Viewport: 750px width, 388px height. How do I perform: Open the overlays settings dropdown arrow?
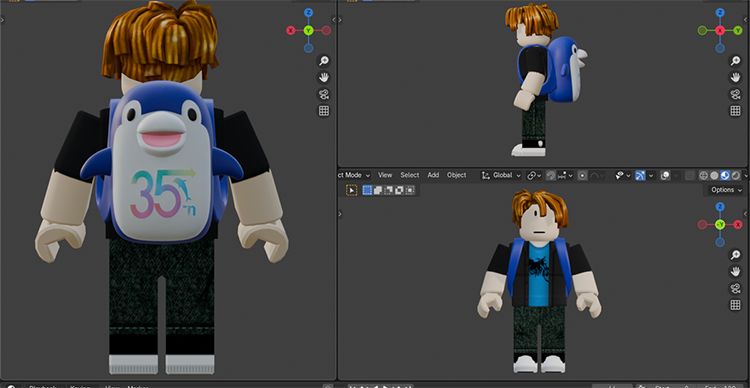(676, 176)
